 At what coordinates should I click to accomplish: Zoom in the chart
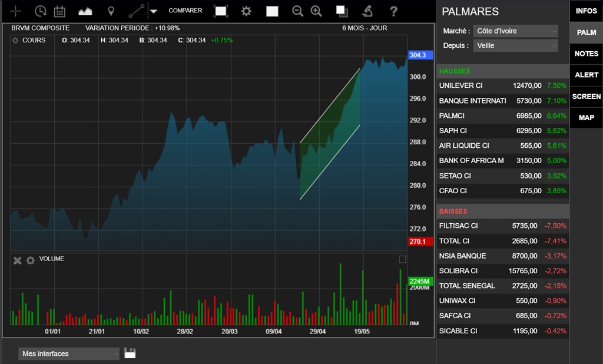(x=316, y=11)
